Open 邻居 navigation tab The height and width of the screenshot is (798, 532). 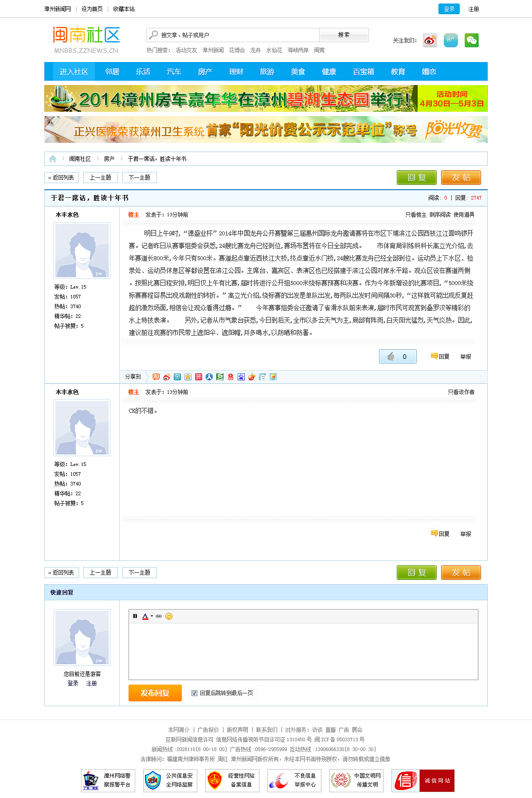[x=112, y=71]
